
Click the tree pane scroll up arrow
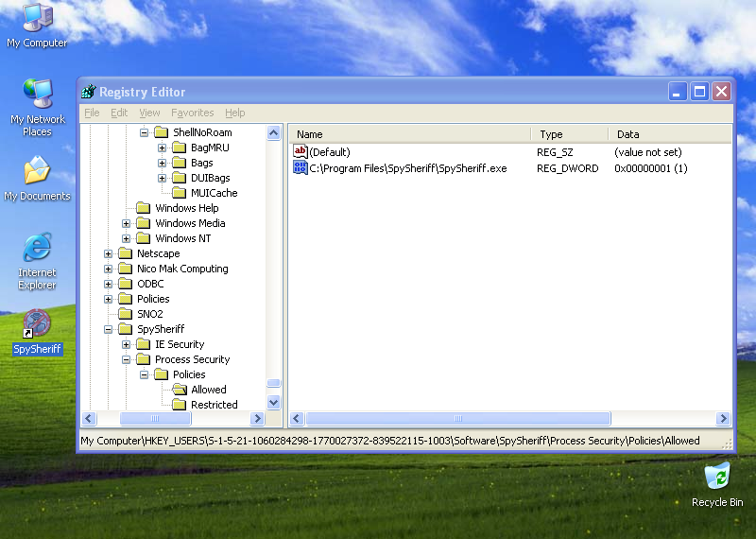coord(273,132)
